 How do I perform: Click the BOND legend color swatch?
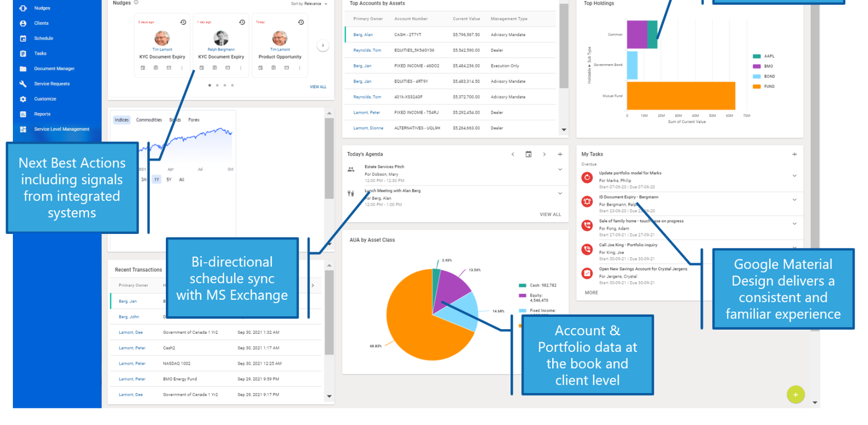[x=757, y=76]
